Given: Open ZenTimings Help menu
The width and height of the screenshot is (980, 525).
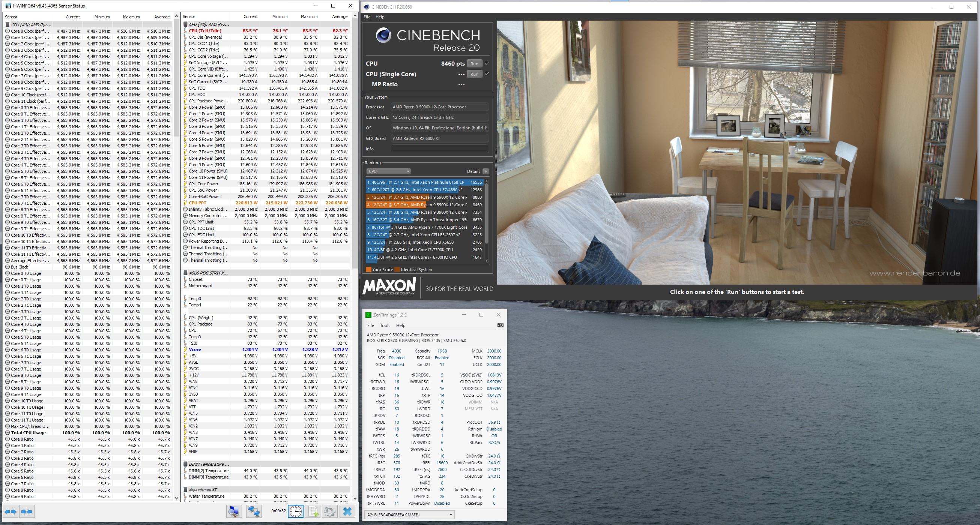Looking at the screenshot, I should click(x=401, y=325).
